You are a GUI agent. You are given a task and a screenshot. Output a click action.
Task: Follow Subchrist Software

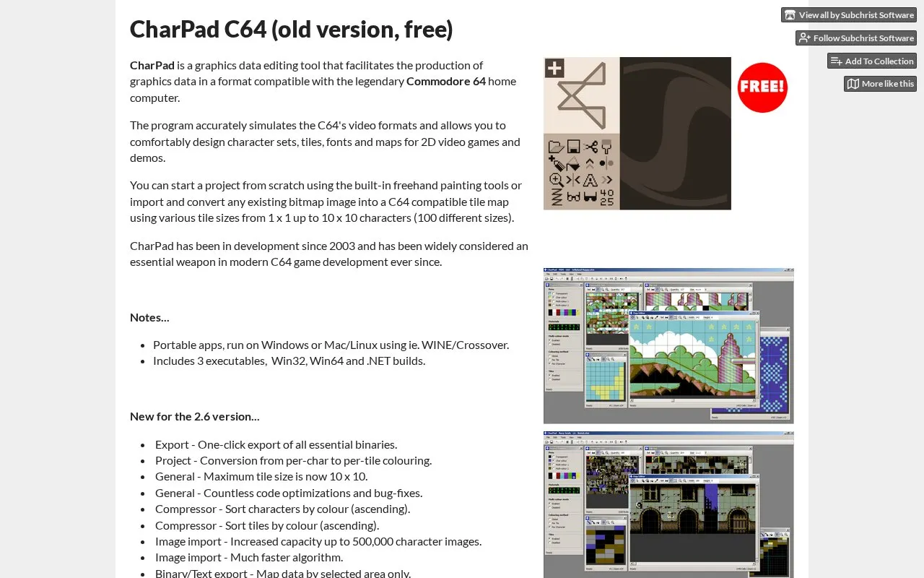(856, 38)
